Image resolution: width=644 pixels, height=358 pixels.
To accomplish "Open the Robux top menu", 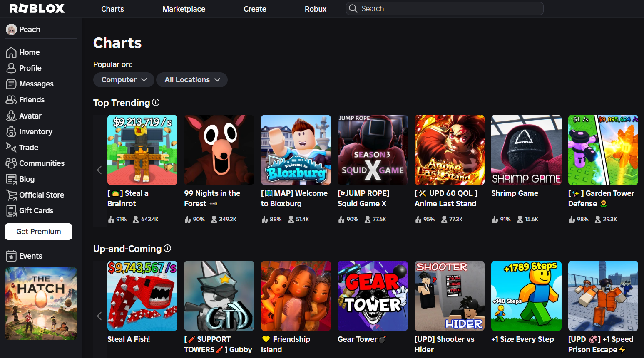I will pos(316,9).
